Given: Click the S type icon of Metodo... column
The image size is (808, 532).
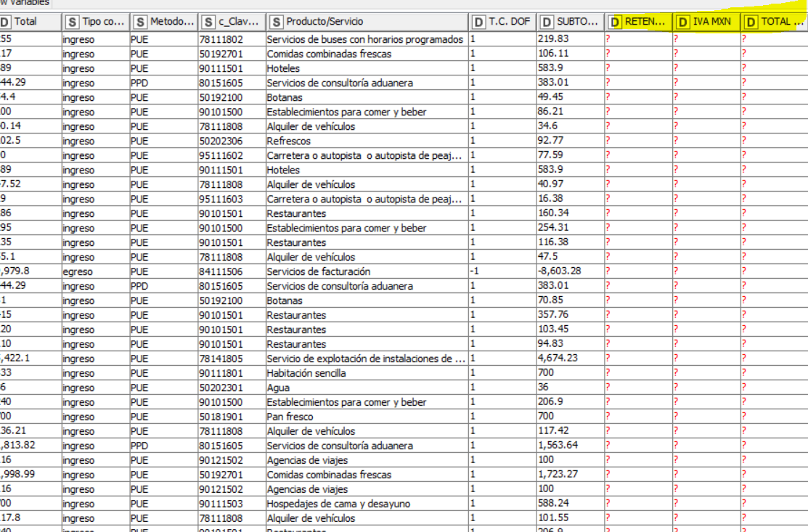Looking at the screenshot, I should [x=139, y=22].
